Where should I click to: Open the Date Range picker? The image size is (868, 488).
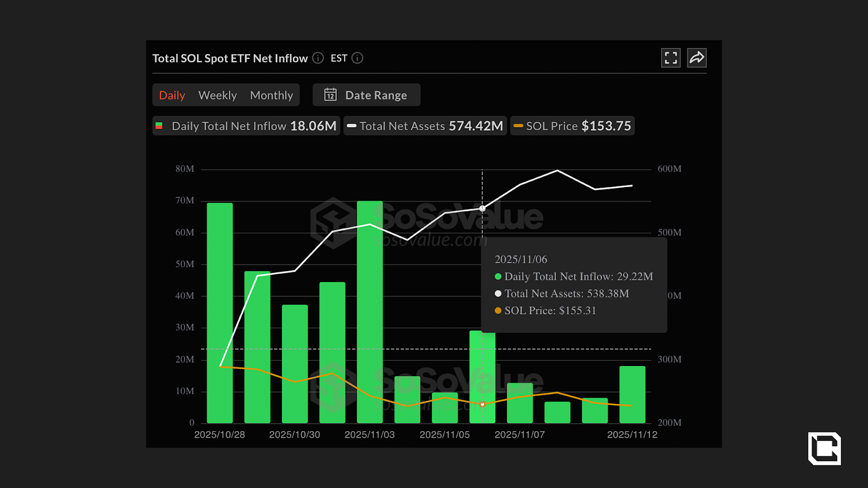point(375,95)
